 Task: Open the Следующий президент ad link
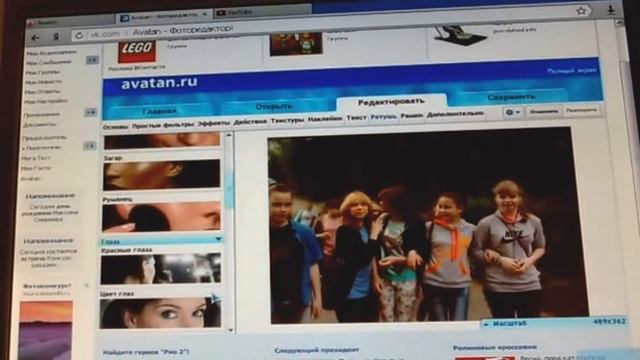pyautogui.click(x=317, y=350)
